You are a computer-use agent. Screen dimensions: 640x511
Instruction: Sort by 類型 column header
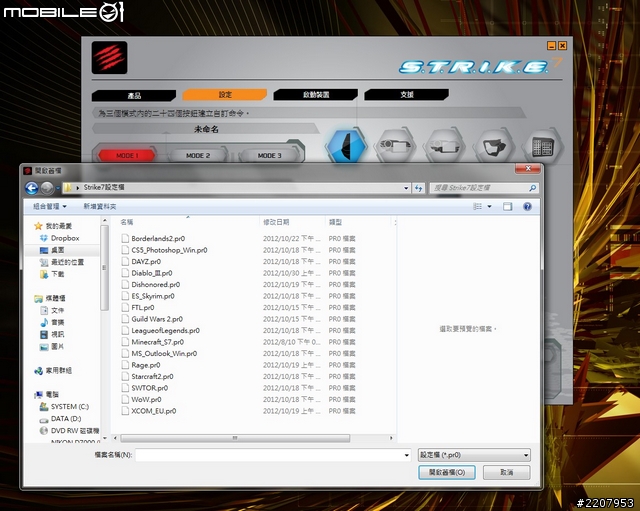[358, 222]
